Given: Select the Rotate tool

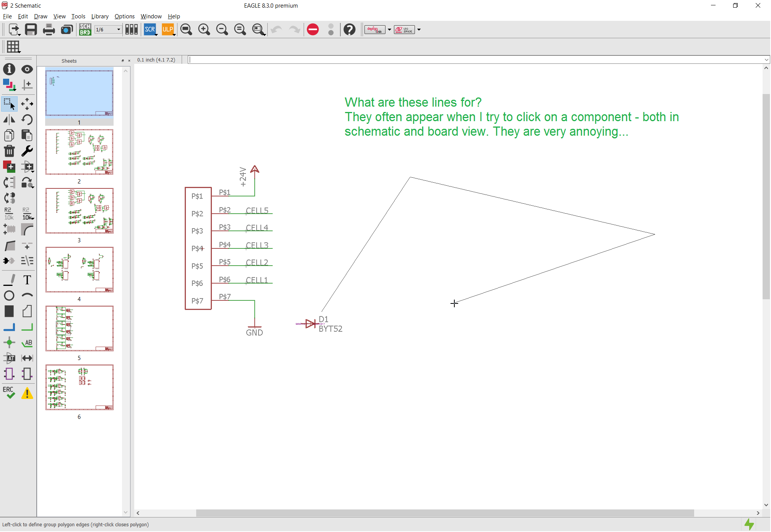Looking at the screenshot, I should (x=27, y=120).
